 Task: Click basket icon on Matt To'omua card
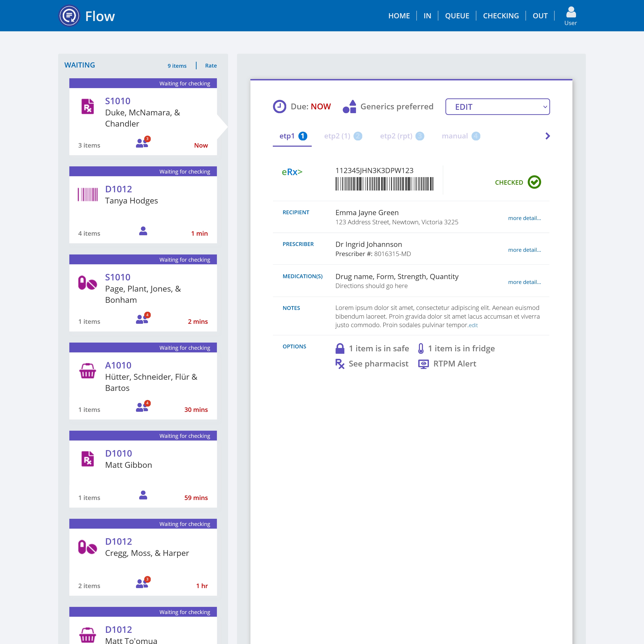point(88,635)
